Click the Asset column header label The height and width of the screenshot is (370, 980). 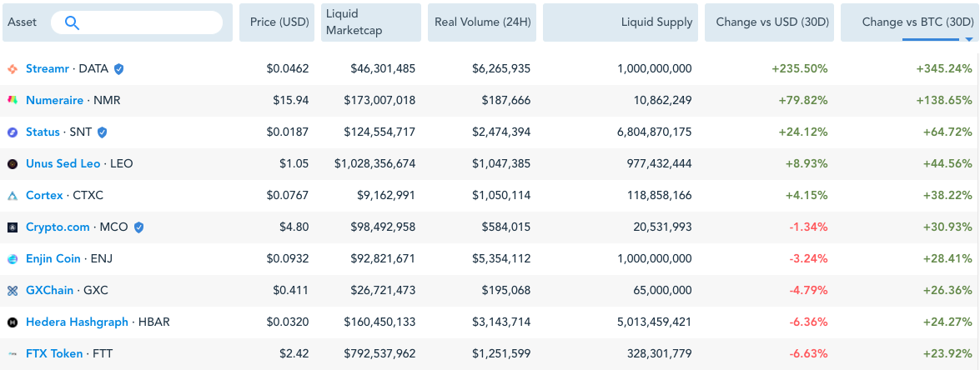[22, 22]
